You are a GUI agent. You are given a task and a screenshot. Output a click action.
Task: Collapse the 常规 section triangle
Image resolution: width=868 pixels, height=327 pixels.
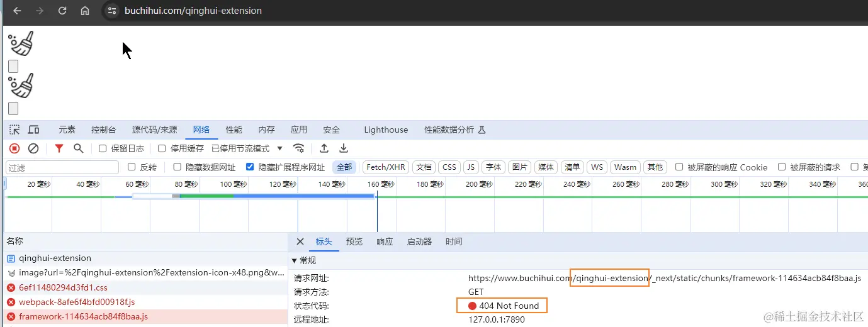pyautogui.click(x=294, y=260)
